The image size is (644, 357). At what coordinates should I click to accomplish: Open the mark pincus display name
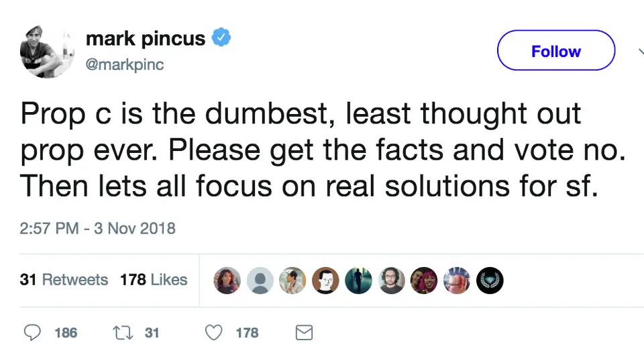pyautogui.click(x=146, y=38)
